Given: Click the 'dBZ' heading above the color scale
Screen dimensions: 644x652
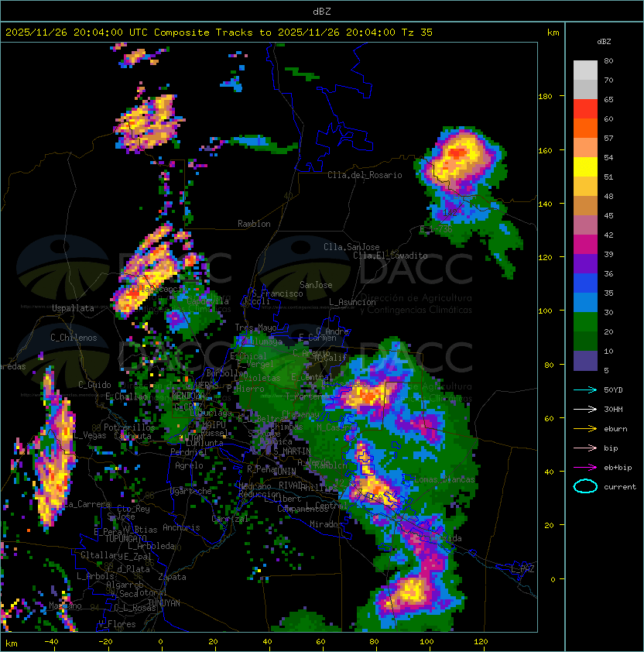Looking at the screenshot, I should click(x=604, y=42).
